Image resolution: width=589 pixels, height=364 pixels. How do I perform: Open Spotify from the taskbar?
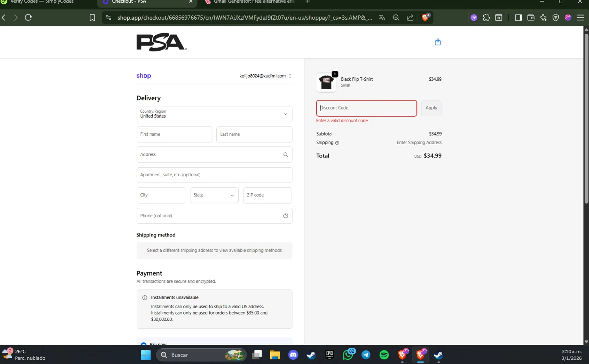384,355
